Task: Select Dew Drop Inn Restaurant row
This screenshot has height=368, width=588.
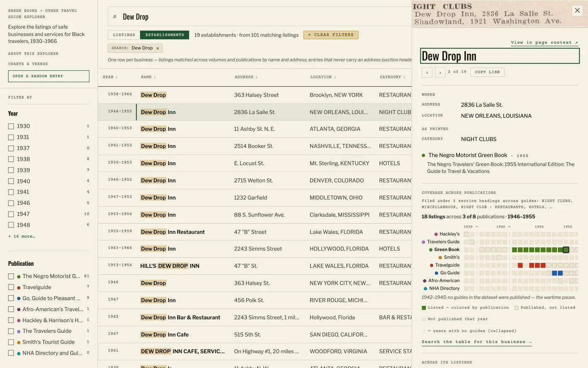Action: tap(255, 232)
